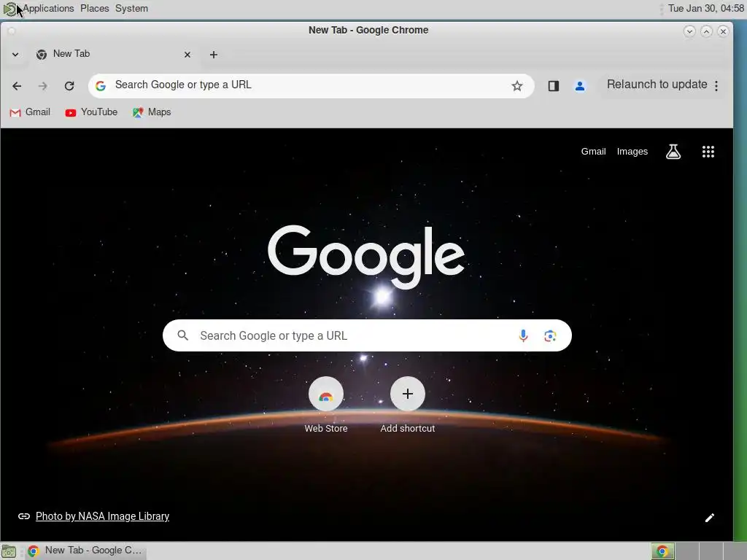Screen dimensions: 747x560
Task: Click the show desktop icon in taskbar
Action: coord(9,551)
